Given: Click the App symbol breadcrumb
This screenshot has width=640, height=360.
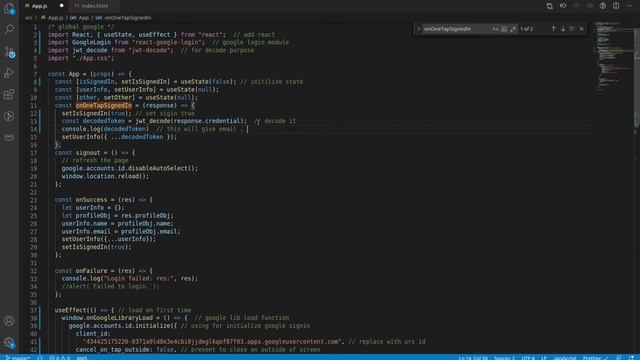Looking at the screenshot, I should point(84,18).
